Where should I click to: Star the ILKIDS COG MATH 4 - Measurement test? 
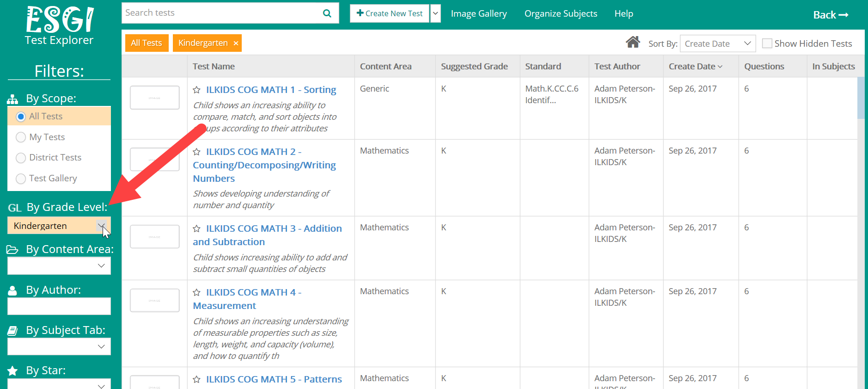click(x=197, y=292)
